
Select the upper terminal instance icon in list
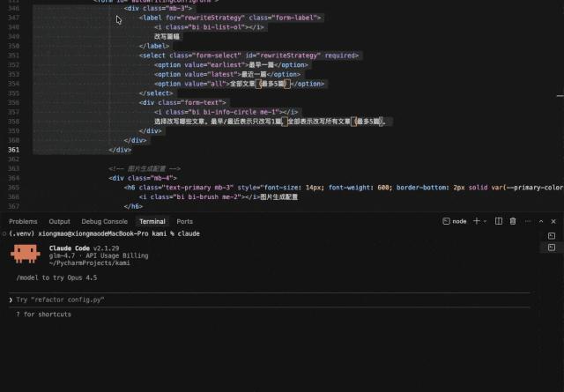click(x=552, y=236)
